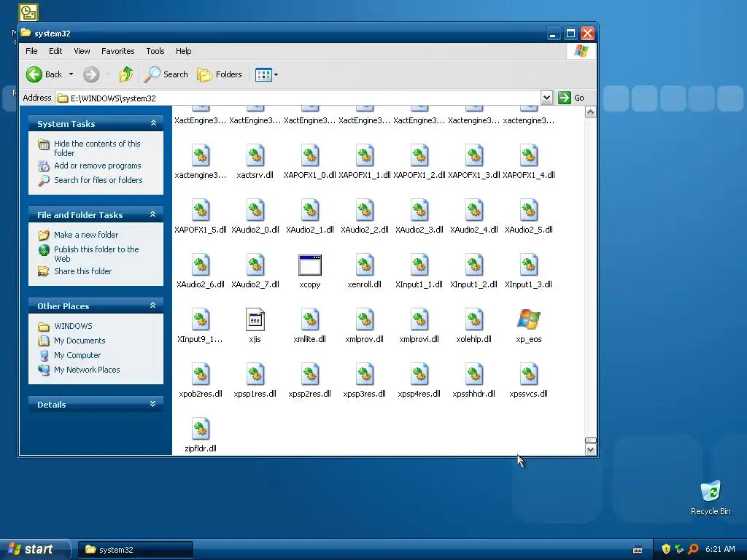
Task: Go to WINDOWS in Other Places
Action: tap(73, 326)
